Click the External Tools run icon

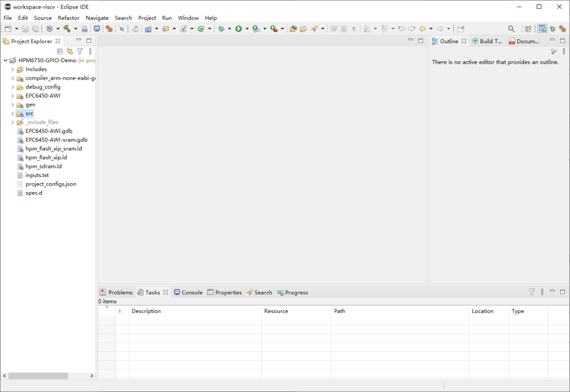274,28
